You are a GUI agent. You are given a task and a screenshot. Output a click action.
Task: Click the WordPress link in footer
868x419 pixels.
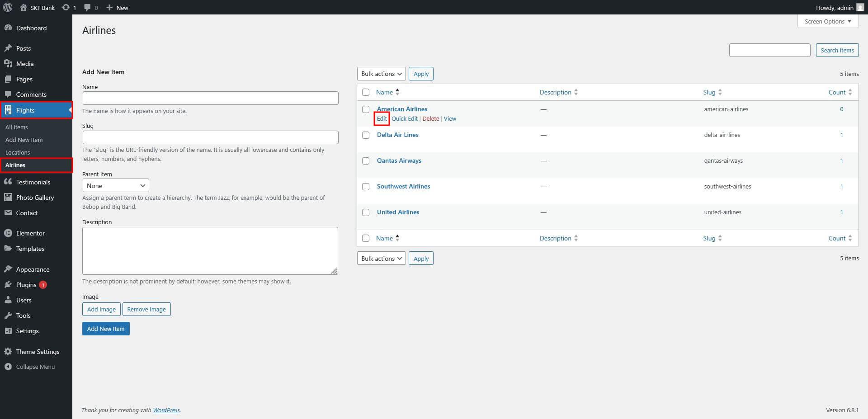(x=166, y=410)
